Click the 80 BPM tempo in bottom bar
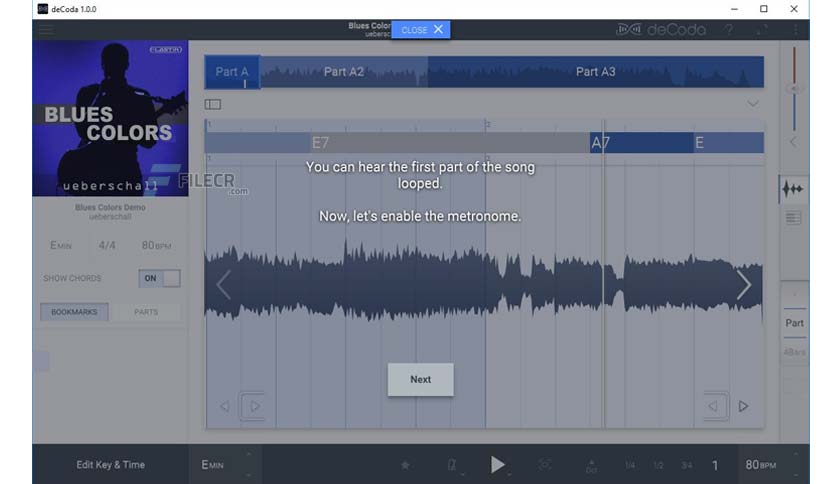 pyautogui.click(x=760, y=465)
